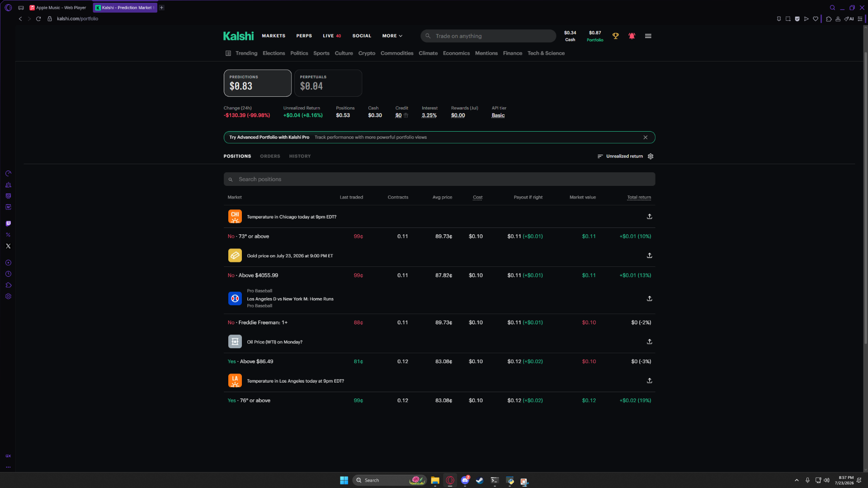Open the red notification bell
The width and height of the screenshot is (868, 488).
632,36
